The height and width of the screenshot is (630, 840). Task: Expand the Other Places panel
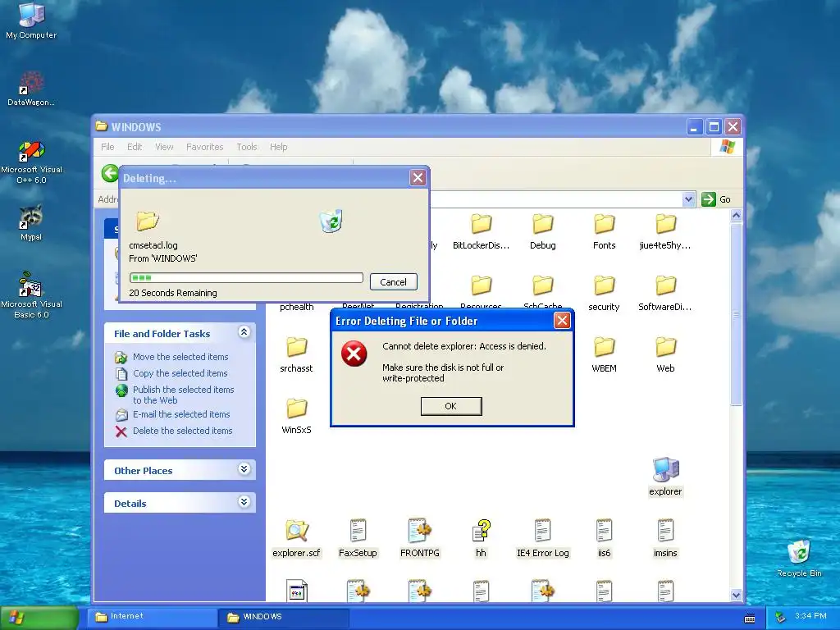tap(244, 469)
